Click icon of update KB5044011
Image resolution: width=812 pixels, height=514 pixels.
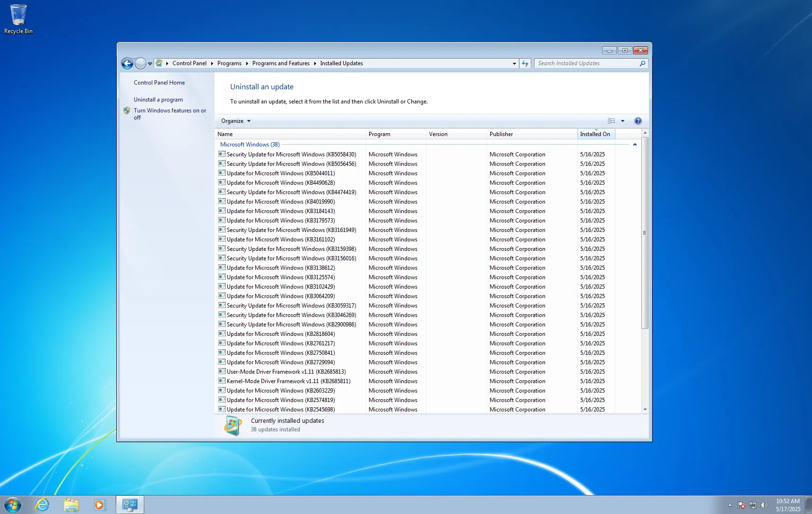point(222,173)
